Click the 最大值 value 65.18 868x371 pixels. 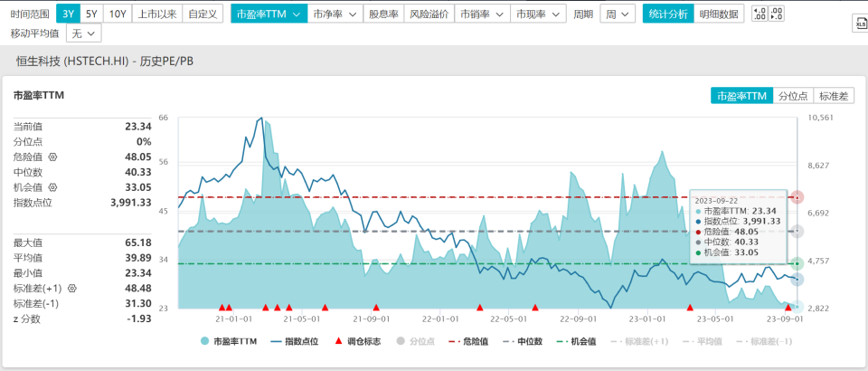pyautogui.click(x=137, y=243)
